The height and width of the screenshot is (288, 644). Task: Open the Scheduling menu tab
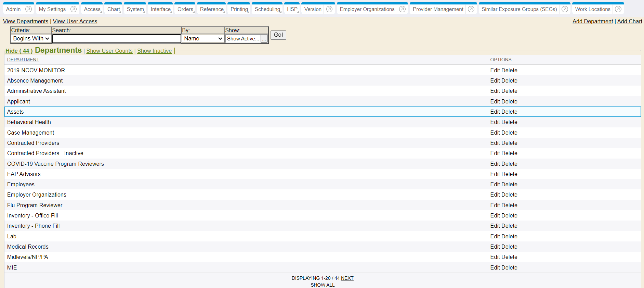click(x=267, y=9)
